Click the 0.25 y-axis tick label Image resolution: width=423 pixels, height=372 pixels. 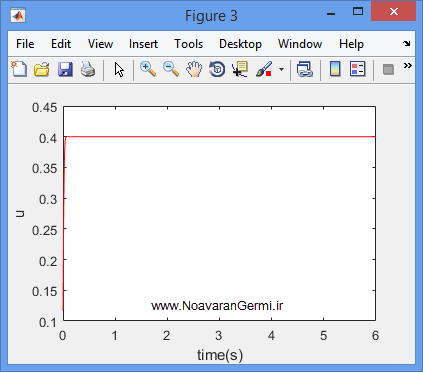45,230
